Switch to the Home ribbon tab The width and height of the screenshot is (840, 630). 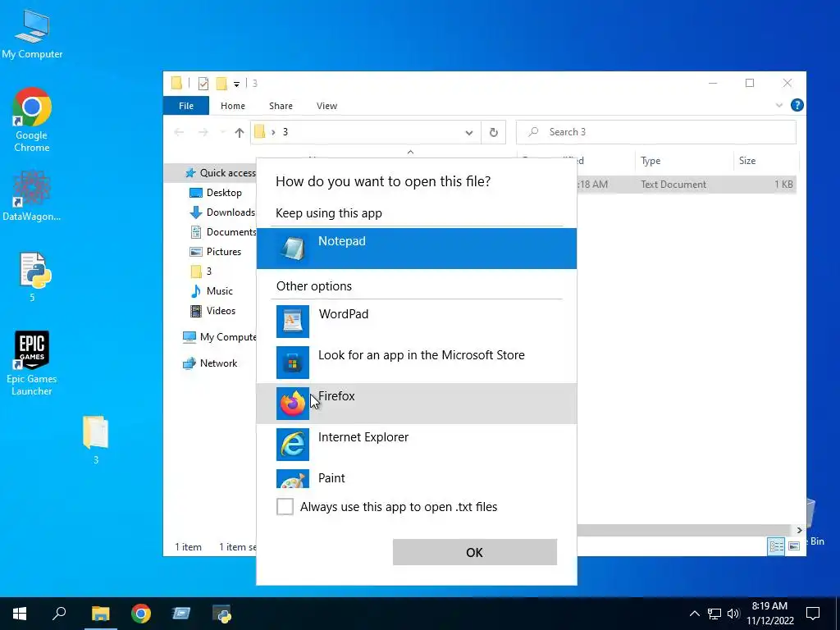click(232, 106)
